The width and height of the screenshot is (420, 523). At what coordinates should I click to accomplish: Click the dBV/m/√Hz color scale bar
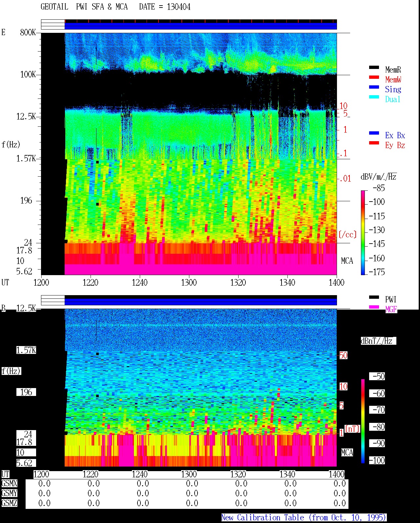click(363, 232)
